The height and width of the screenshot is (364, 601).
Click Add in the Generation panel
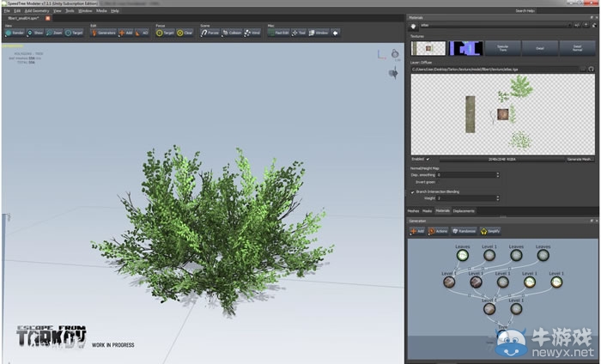(x=417, y=231)
